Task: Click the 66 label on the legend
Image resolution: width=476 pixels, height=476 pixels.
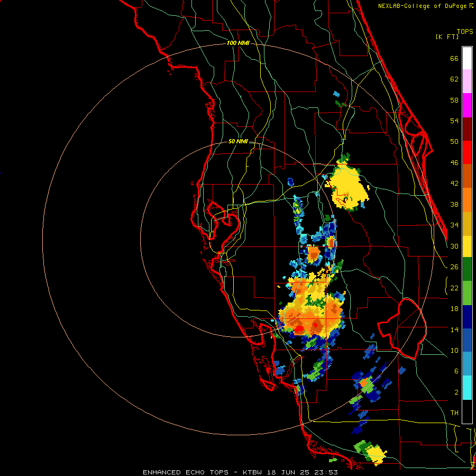Action: (454, 58)
